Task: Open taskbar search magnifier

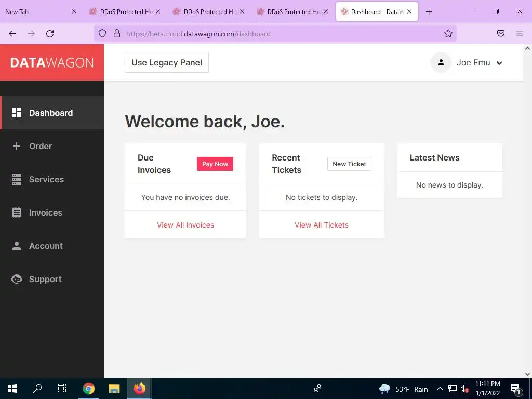Action: [x=37, y=389]
